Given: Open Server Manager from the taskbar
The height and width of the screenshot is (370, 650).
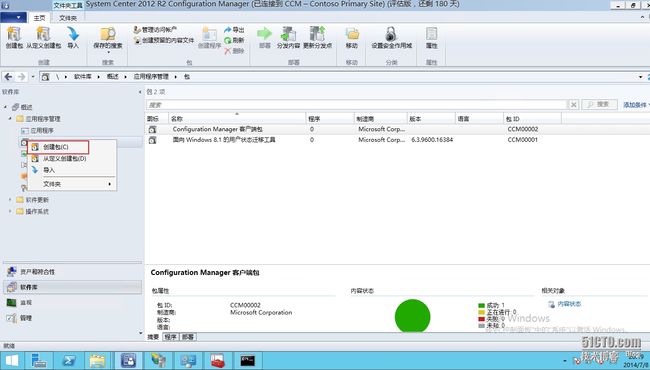Looking at the screenshot, I should [39, 360].
